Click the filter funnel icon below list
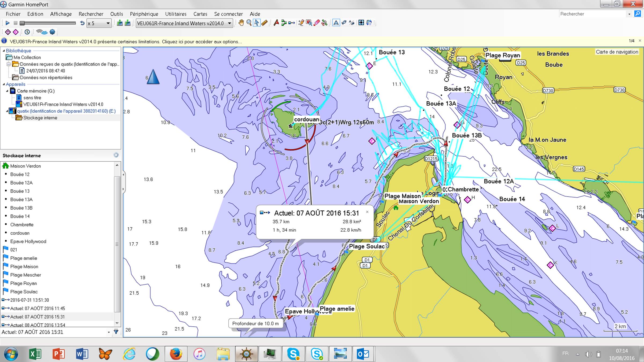This screenshot has height=362, width=644. point(116,332)
